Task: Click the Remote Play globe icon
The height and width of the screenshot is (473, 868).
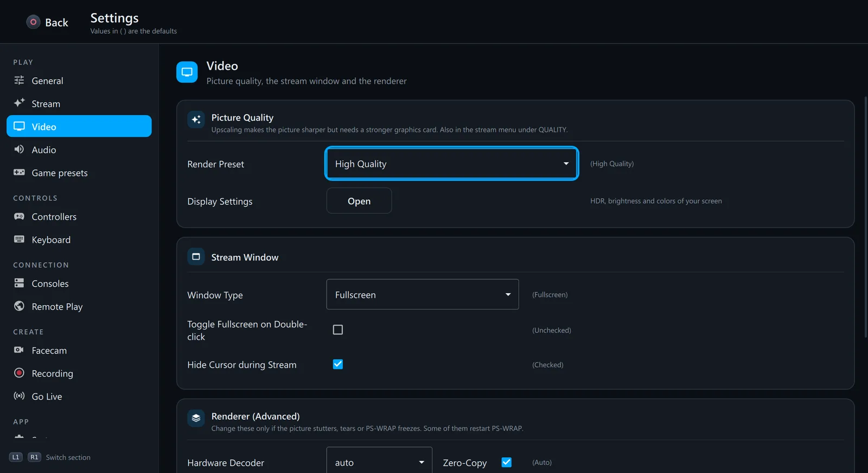Action: click(19, 306)
